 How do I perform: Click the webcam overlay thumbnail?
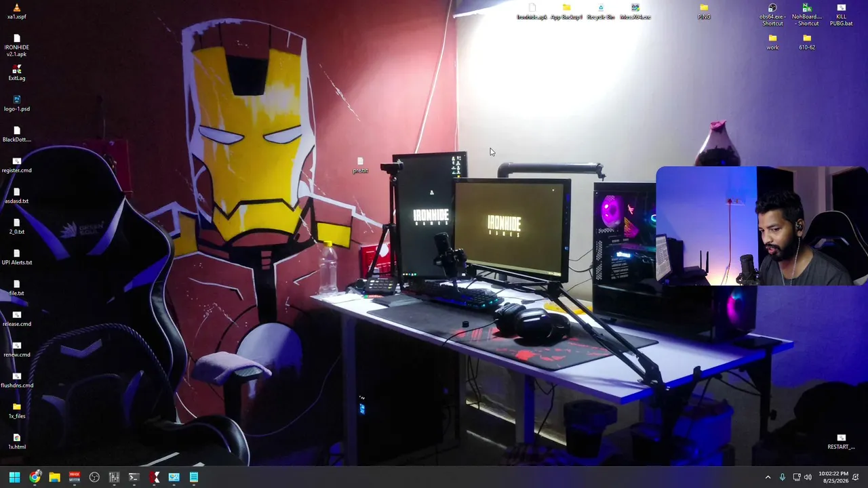point(762,226)
